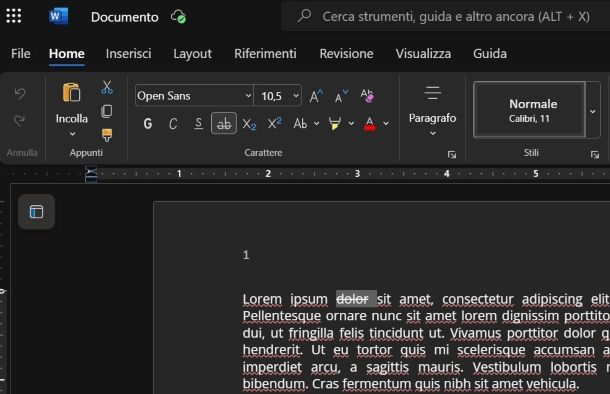Image resolution: width=610 pixels, height=394 pixels.
Task: Clear all formatting with eraser icon
Action: (367, 95)
